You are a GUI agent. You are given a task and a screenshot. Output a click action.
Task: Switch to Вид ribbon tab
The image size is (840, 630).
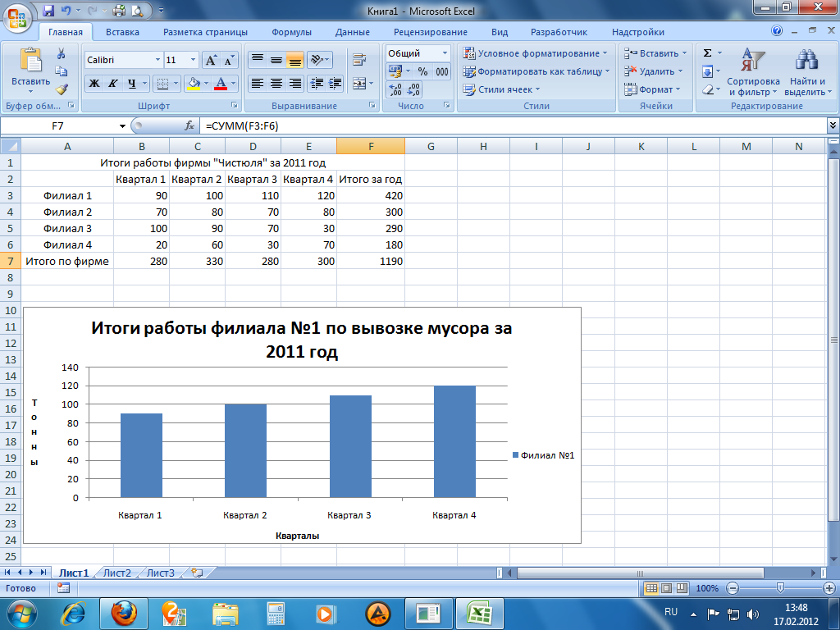tap(500, 32)
